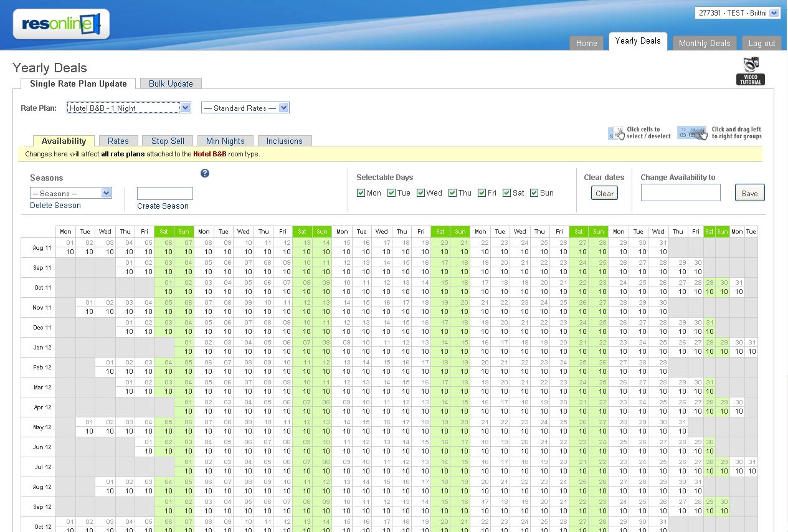Open the Min Nights tab
Image resolution: width=788 pixels, height=532 pixels.
(225, 141)
